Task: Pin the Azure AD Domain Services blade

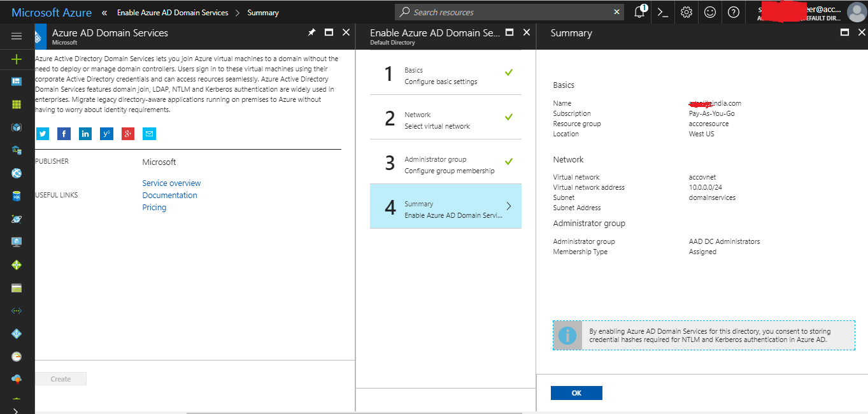Action: (x=311, y=32)
